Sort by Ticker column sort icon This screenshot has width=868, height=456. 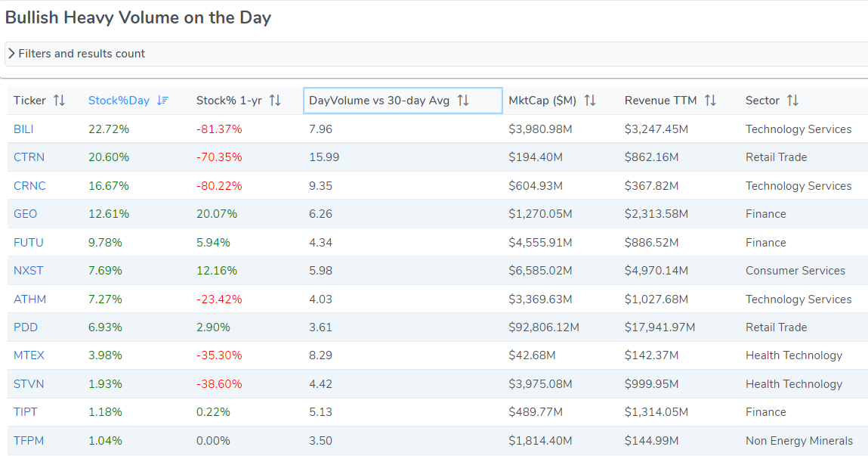[59, 101]
